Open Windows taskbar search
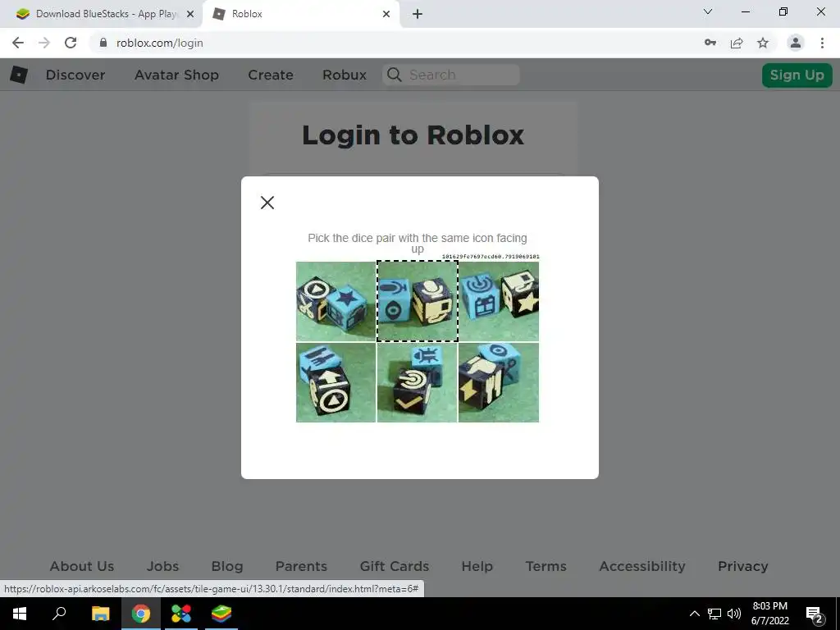840x630 pixels. [59, 614]
